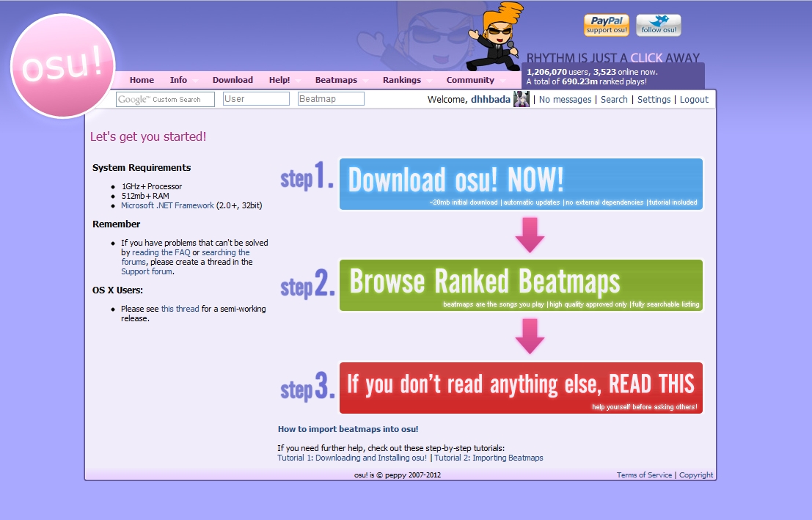This screenshot has width=812, height=520.
Task: Click the pink osu! logo
Action: click(x=63, y=66)
